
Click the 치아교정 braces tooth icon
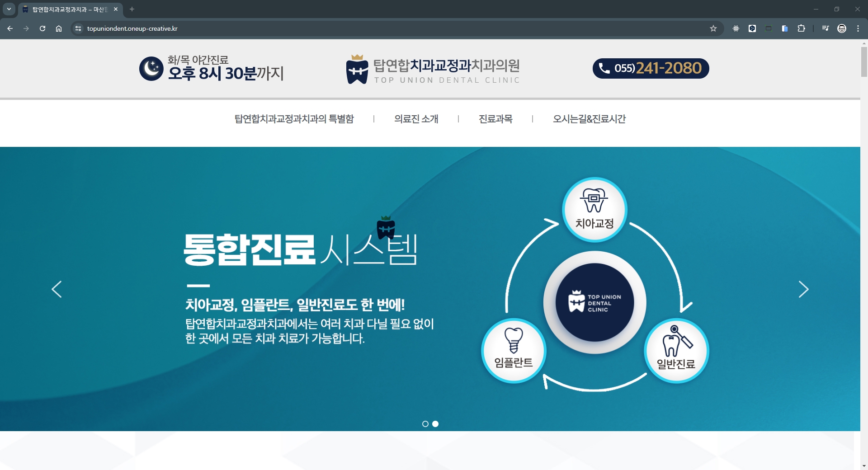(594, 201)
